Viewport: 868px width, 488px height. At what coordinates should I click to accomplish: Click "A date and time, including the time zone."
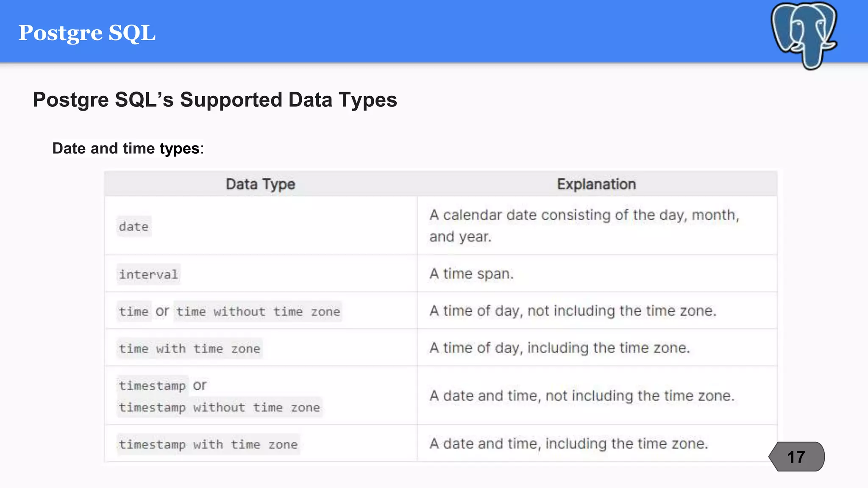click(x=568, y=444)
